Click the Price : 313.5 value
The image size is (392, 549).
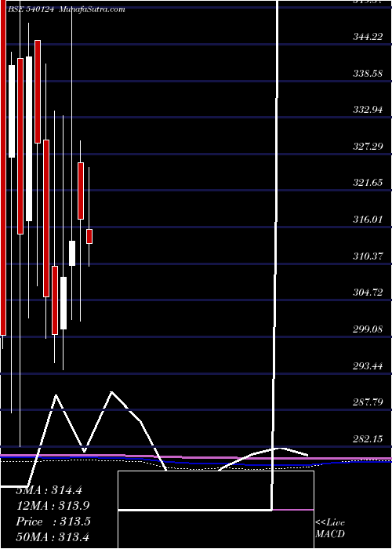click(53, 521)
